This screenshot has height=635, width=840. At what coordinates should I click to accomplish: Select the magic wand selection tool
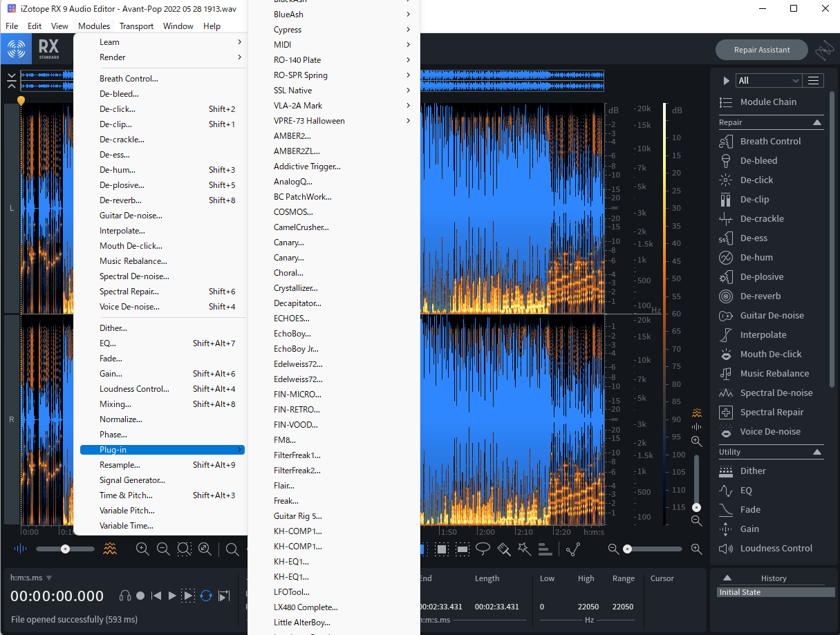[x=524, y=549]
